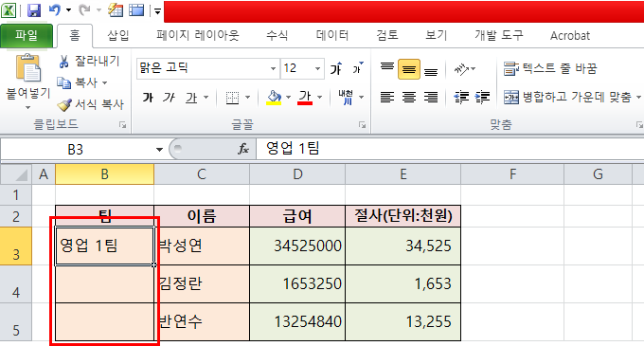Click the increase indent icon
Image resolution: width=644 pixels, height=346 pixels.
tap(482, 98)
